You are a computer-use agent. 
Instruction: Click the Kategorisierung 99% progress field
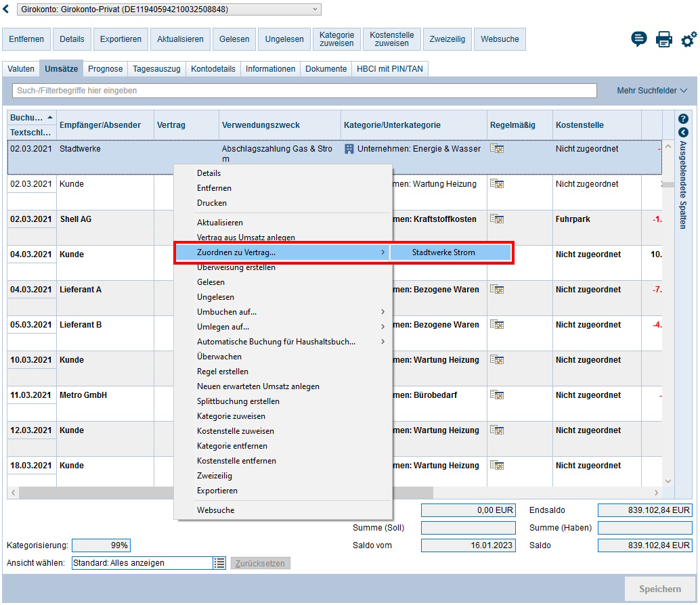[102, 545]
